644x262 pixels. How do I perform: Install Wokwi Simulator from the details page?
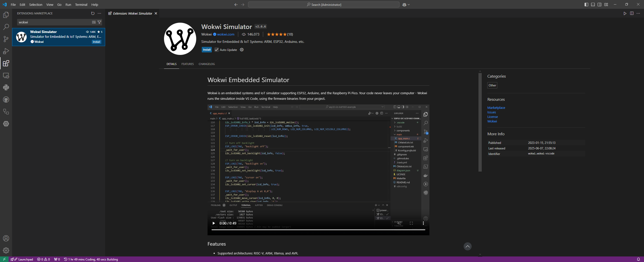point(207,50)
